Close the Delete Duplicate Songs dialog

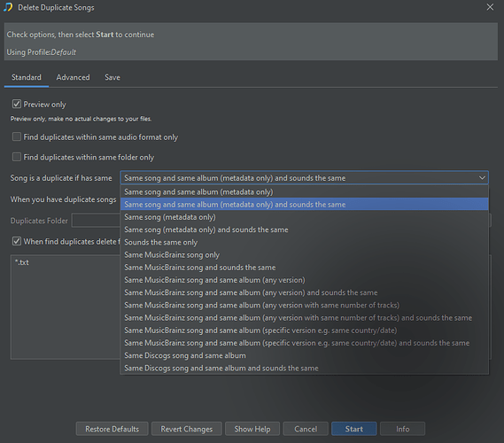coord(490,7)
